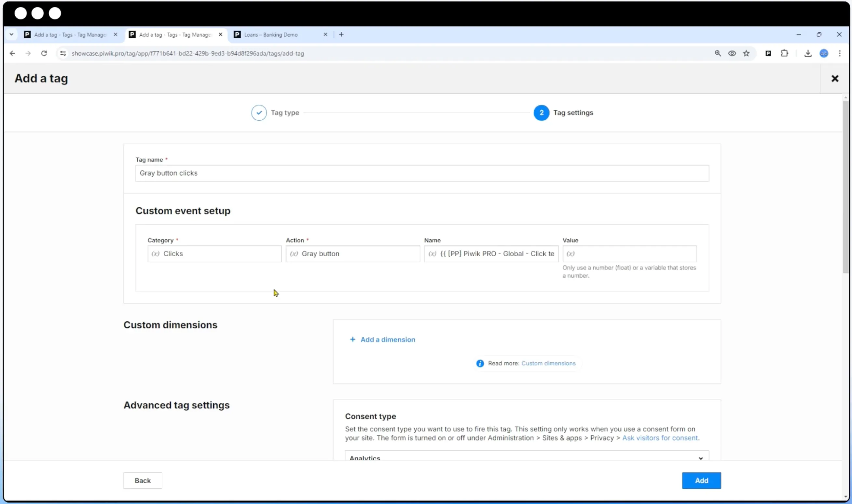Image resolution: width=852 pixels, height=504 pixels.
Task: Close the Add a tag dialog
Action: click(835, 78)
